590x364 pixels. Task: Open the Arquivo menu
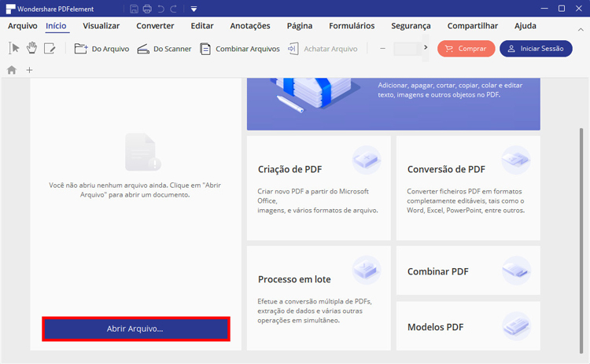click(x=23, y=26)
